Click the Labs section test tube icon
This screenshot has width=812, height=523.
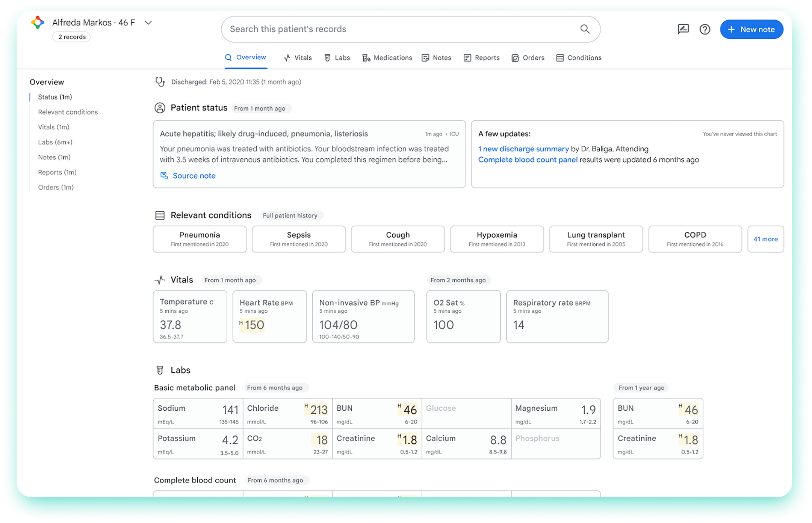point(160,370)
